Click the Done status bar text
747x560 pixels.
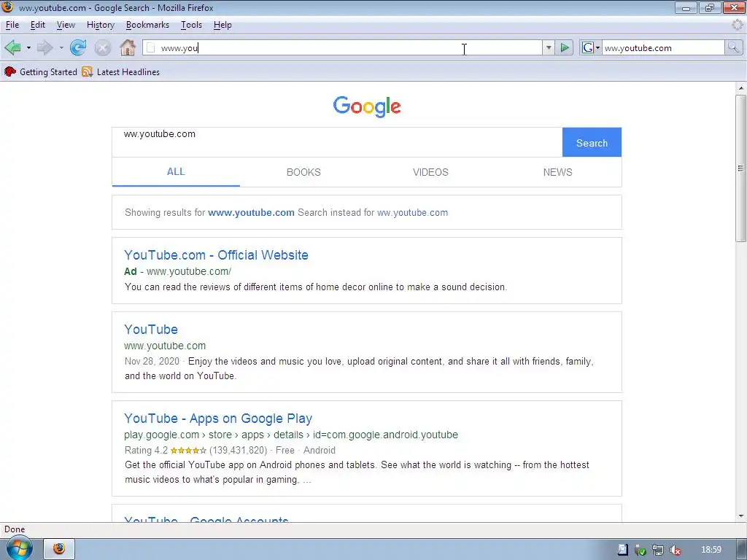(x=15, y=529)
